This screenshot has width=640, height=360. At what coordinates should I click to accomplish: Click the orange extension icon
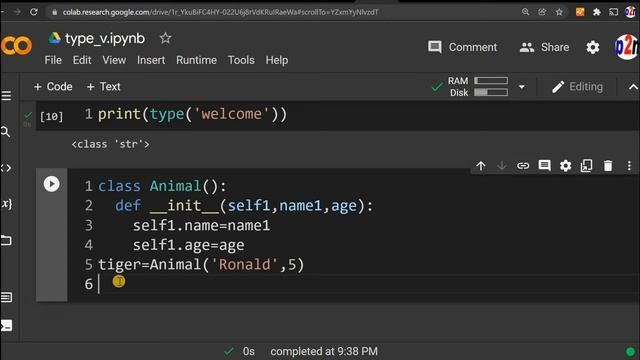coord(580,12)
